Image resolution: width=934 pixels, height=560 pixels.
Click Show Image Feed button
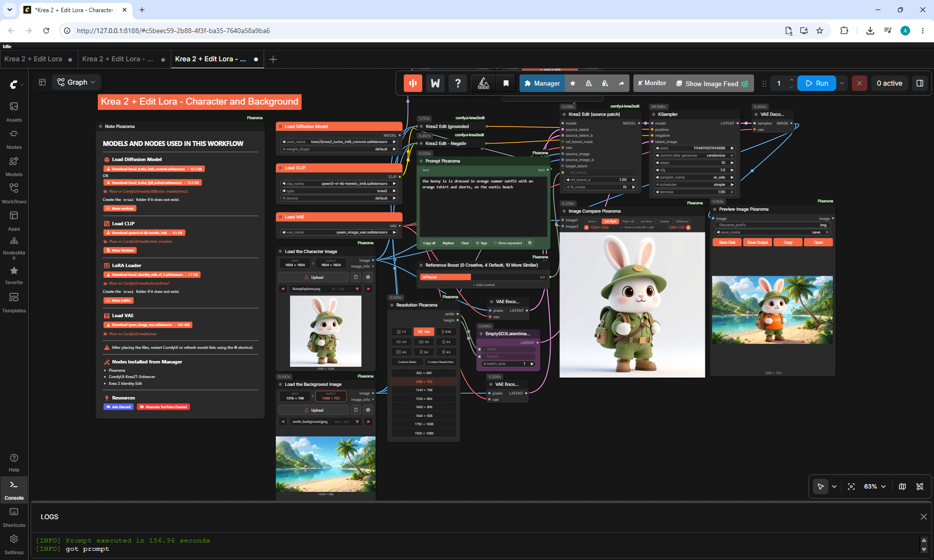pos(713,84)
